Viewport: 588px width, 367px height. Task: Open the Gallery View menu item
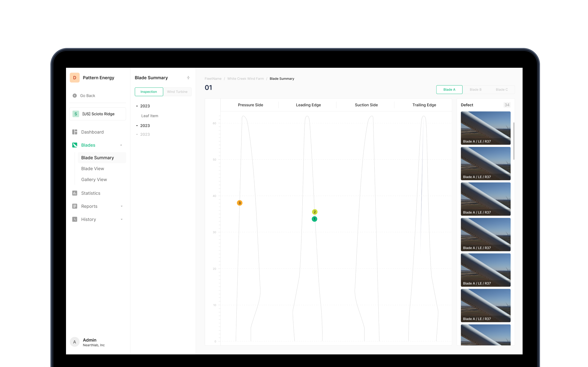(x=94, y=180)
